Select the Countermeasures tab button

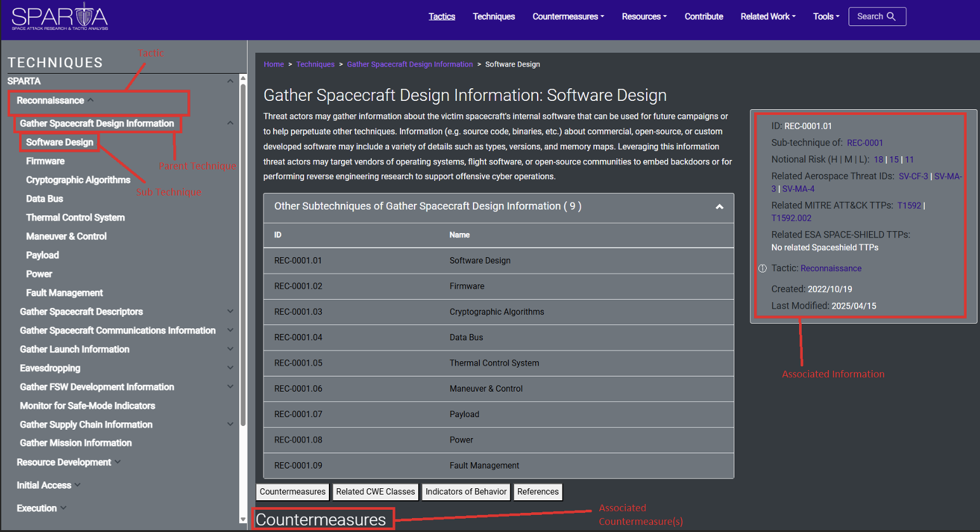(x=293, y=492)
